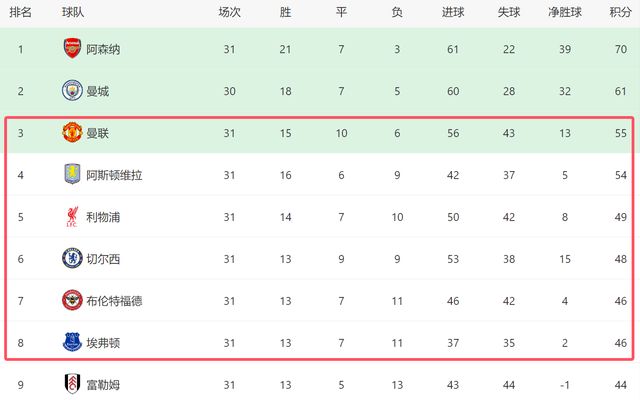Click the 进球 goals scored header

pos(454,13)
